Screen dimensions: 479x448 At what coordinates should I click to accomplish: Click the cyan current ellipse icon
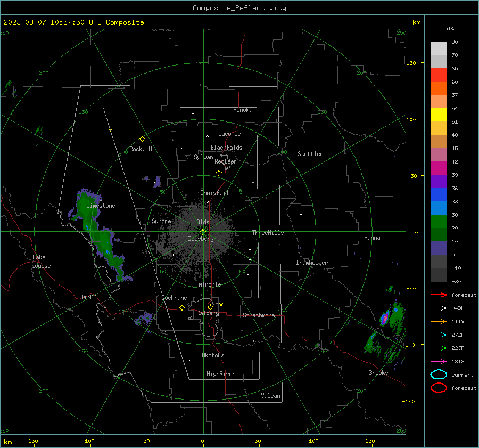pyautogui.click(x=439, y=374)
